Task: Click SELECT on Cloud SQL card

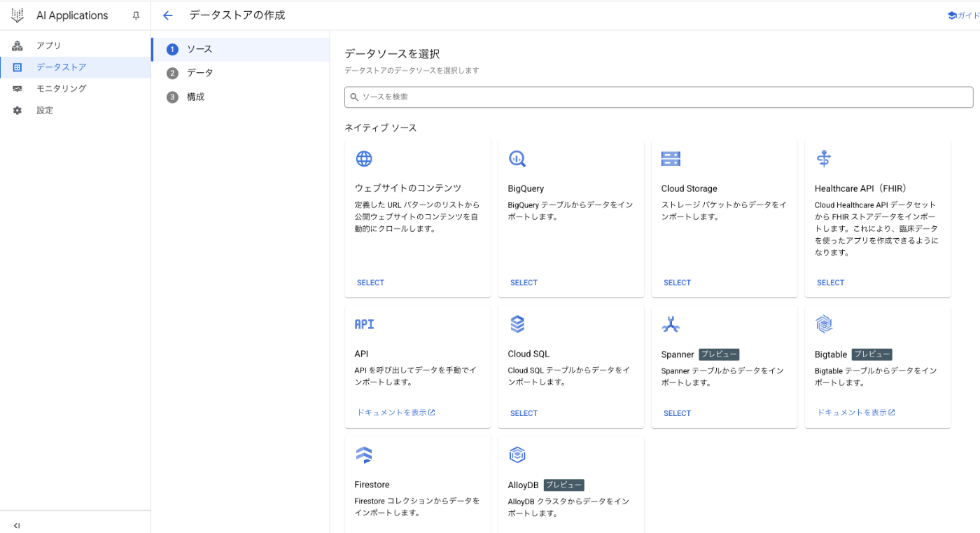Action: point(524,413)
